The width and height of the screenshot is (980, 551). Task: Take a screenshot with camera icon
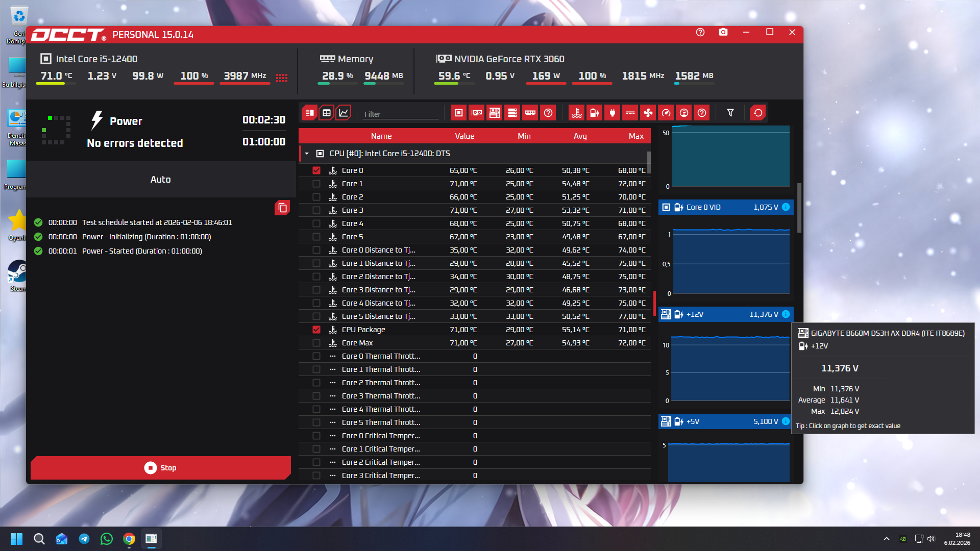coord(723,32)
